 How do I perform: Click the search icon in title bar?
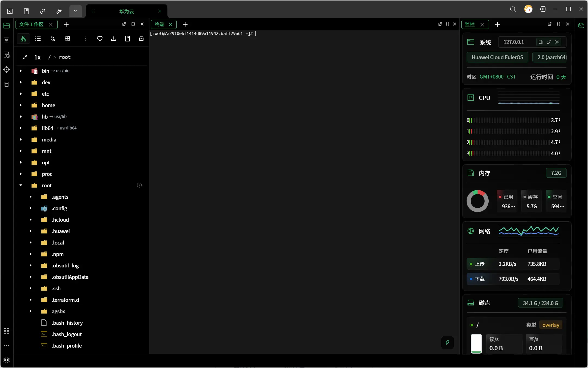click(x=513, y=9)
